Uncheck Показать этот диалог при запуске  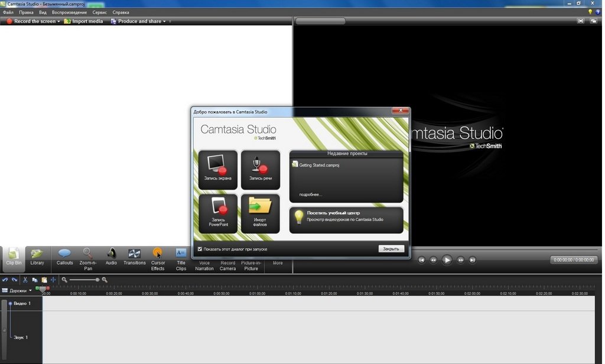[x=200, y=249]
